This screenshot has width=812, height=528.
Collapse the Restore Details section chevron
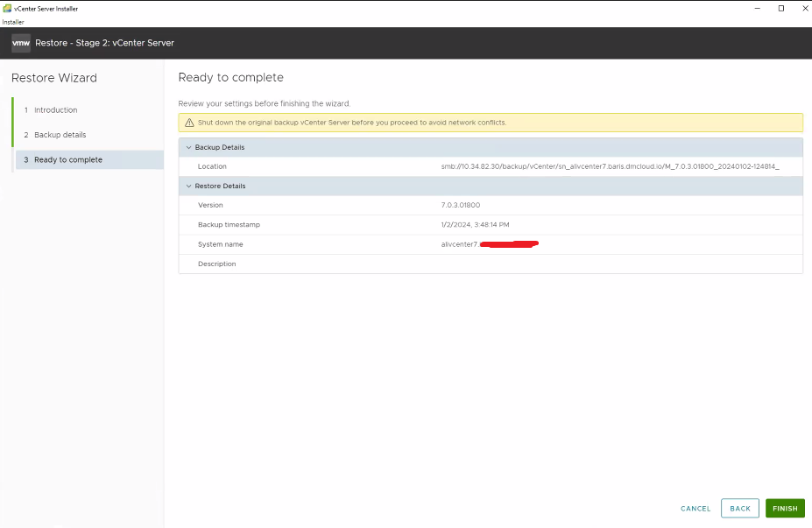188,186
